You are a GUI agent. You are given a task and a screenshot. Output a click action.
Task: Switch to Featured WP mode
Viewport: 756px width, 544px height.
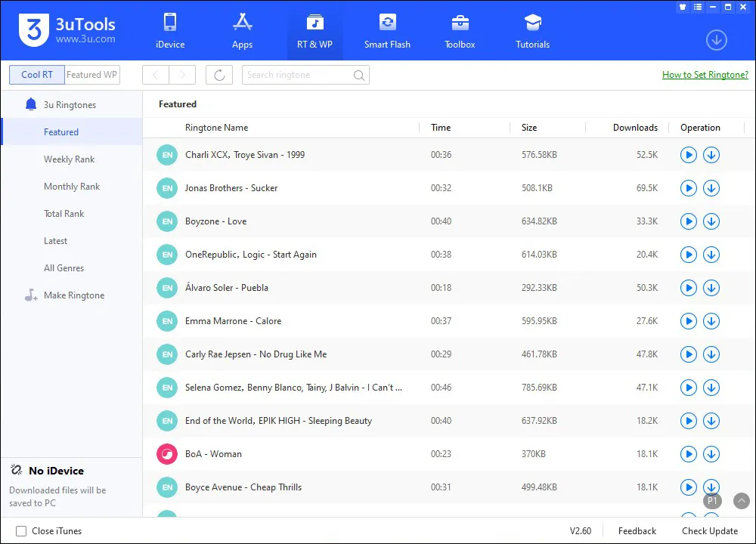[91, 75]
